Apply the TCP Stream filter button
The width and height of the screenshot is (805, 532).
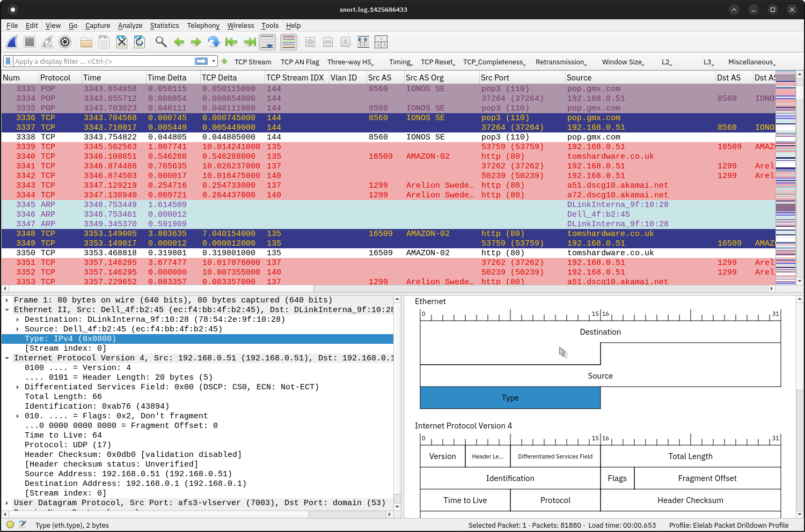coord(253,62)
